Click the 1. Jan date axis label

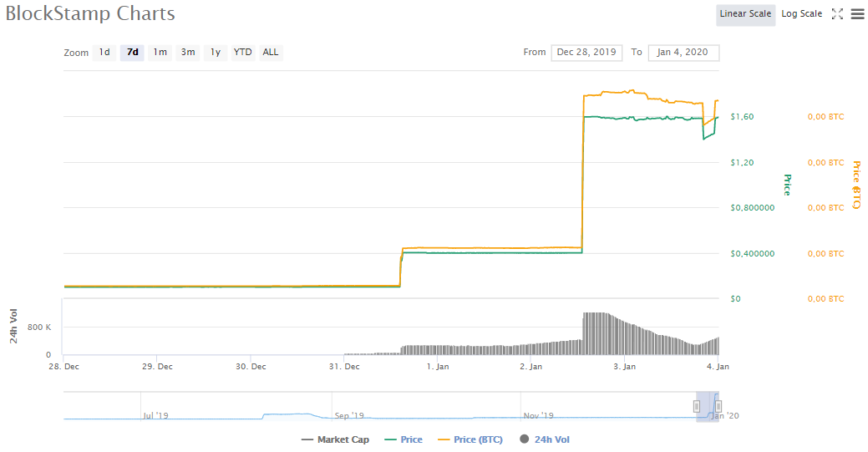(x=438, y=367)
